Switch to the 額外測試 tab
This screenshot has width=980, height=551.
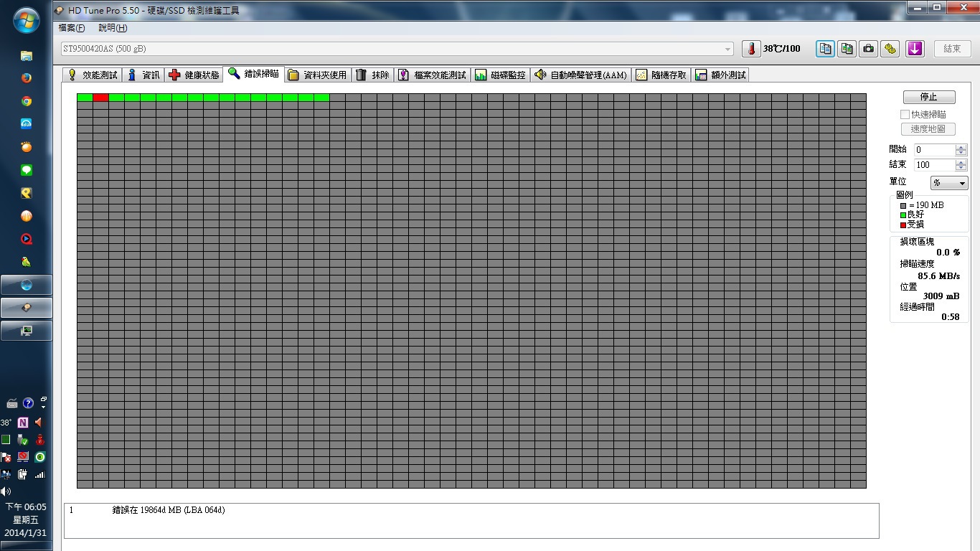720,75
